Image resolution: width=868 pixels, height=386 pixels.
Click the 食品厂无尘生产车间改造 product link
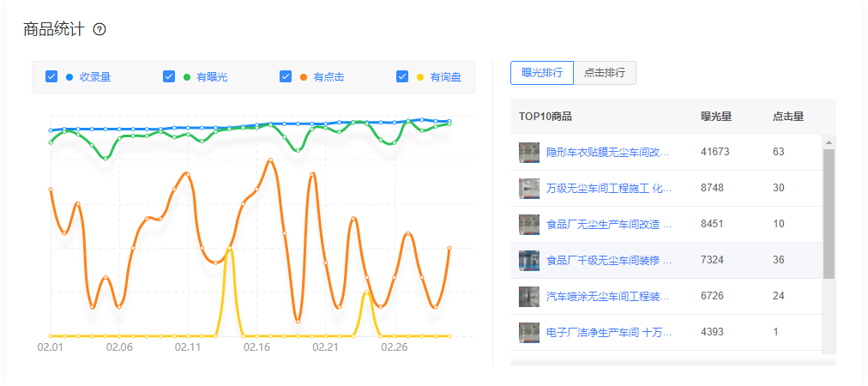pos(608,225)
